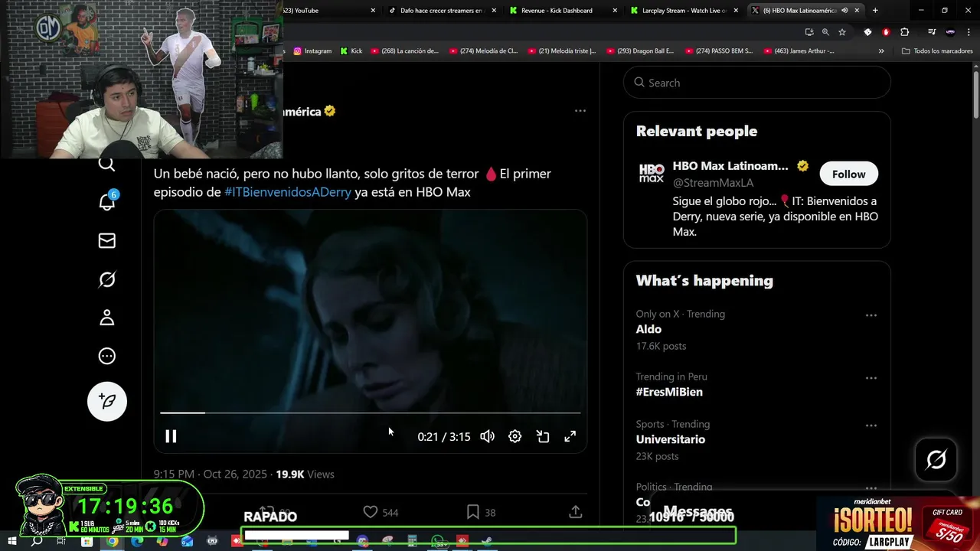Open the Kick bookmark

click(351, 51)
